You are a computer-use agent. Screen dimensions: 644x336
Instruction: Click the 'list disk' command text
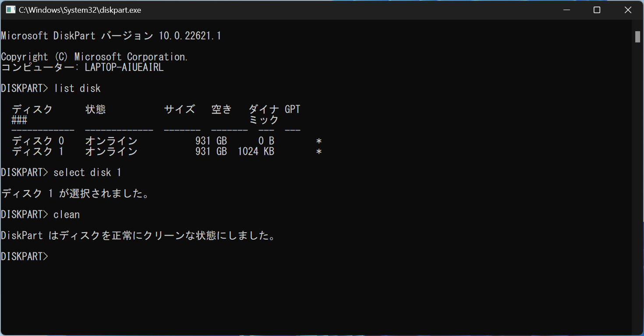(77, 88)
